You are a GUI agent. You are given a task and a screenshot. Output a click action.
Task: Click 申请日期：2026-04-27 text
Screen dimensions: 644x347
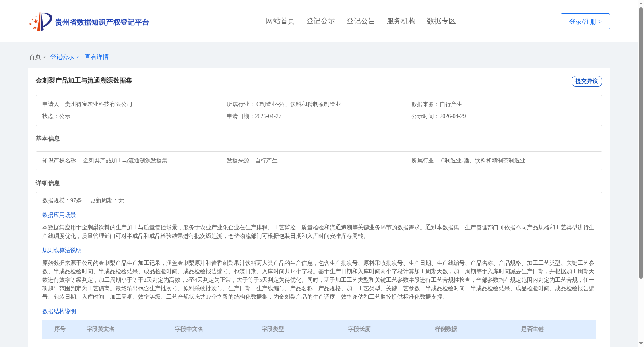pos(254,116)
